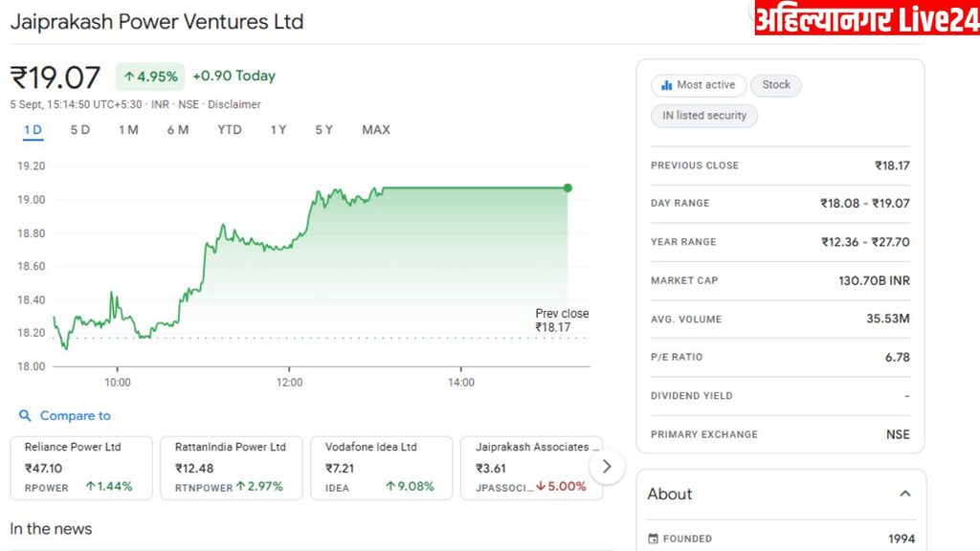Click the Compare to link
The width and height of the screenshot is (980, 551).
[75, 416]
